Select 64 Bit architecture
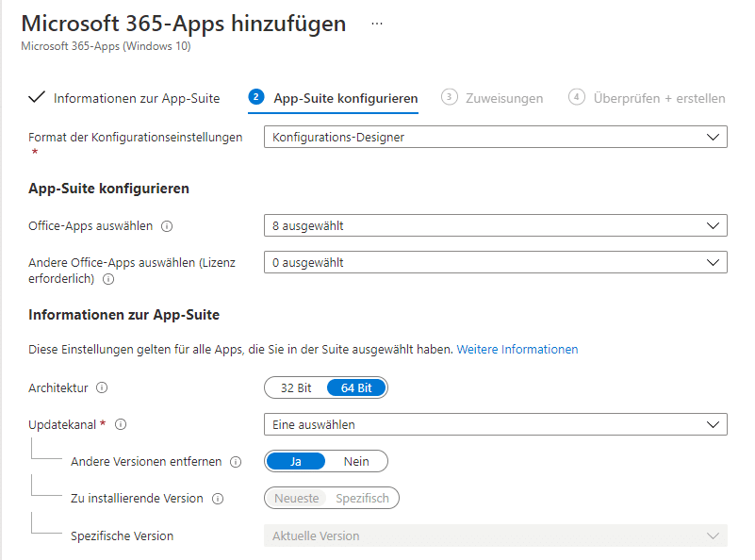The height and width of the screenshot is (560, 755). tap(356, 388)
